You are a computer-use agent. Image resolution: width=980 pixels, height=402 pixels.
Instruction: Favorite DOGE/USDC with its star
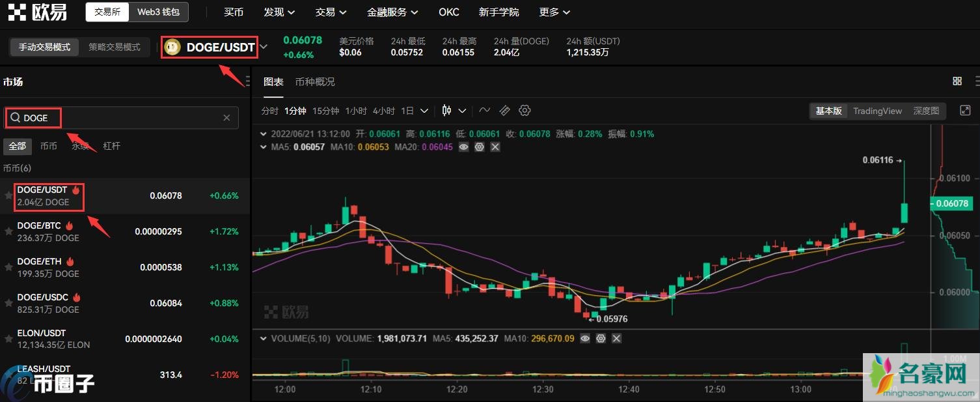[x=8, y=303]
